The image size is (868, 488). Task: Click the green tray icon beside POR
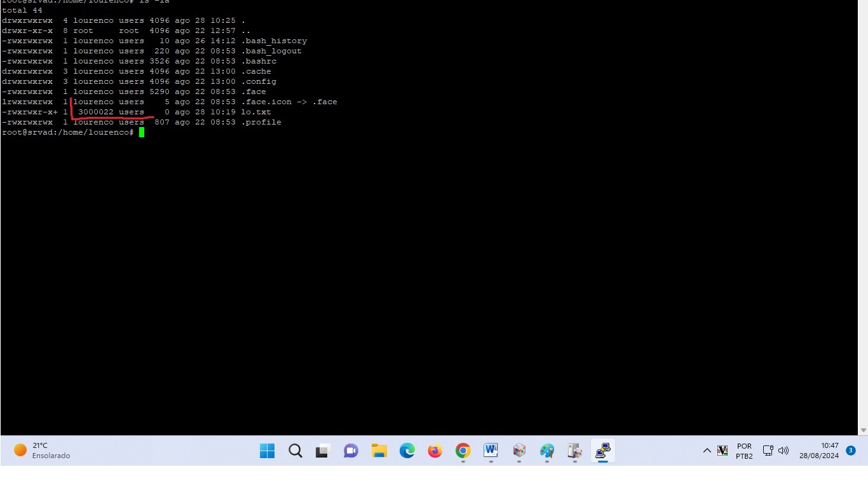pos(722,451)
